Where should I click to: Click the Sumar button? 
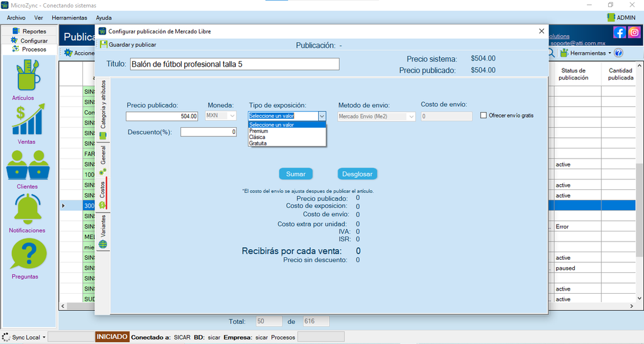[296, 174]
